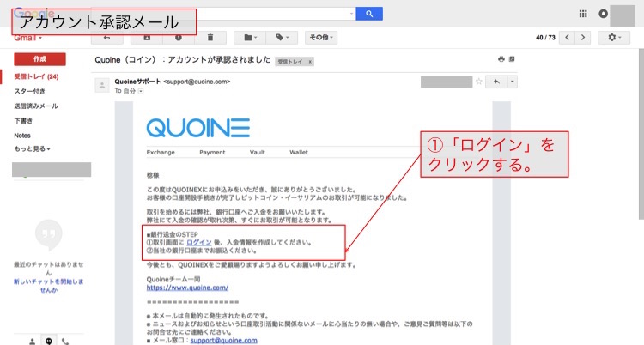Open 送信済みメール sent folder
Screen dimensions: 644x345
[36, 106]
